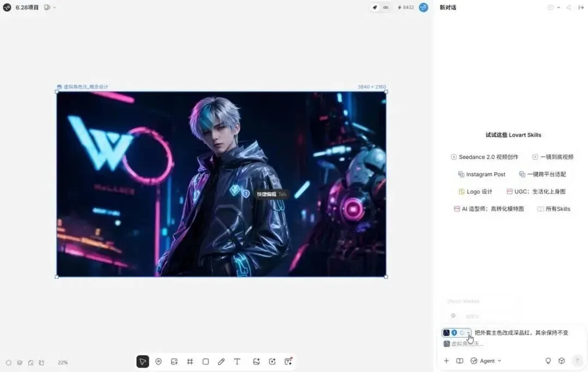Select the rectangle Shape tool
Image resolution: width=588 pixels, height=372 pixels.
[205, 362]
